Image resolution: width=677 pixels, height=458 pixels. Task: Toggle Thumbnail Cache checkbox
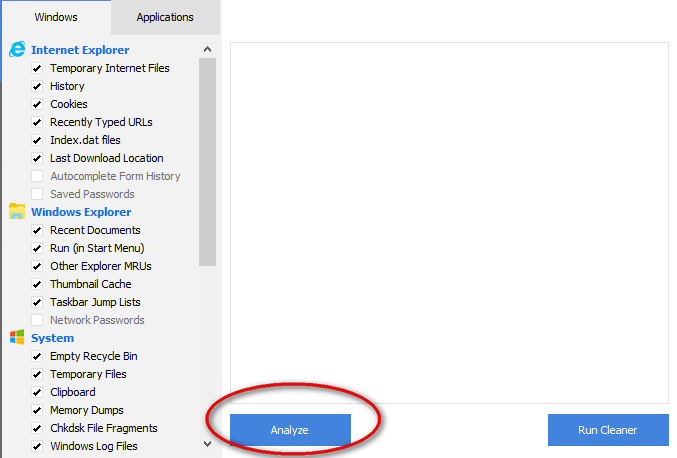pos(37,284)
